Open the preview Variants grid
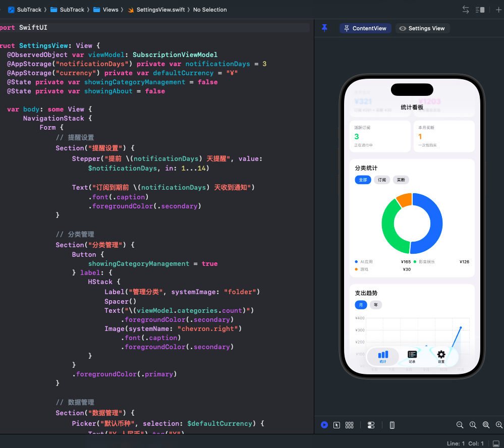 coord(349,425)
